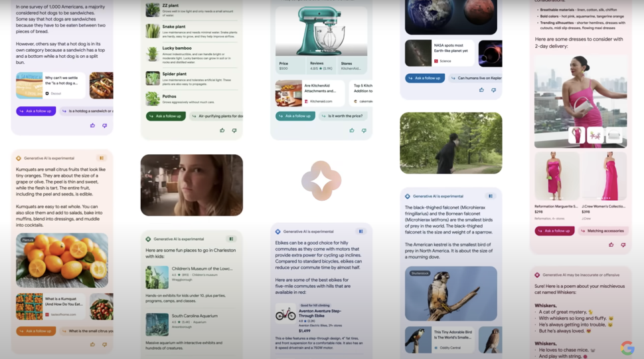Click thumbs down on the houseplants answer
The height and width of the screenshot is (359, 644).
coord(234,130)
